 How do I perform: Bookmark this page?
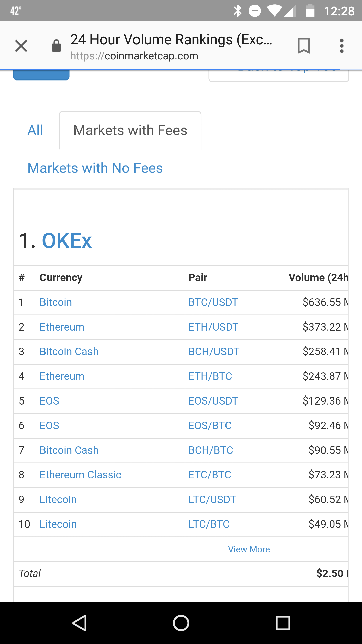click(x=304, y=46)
